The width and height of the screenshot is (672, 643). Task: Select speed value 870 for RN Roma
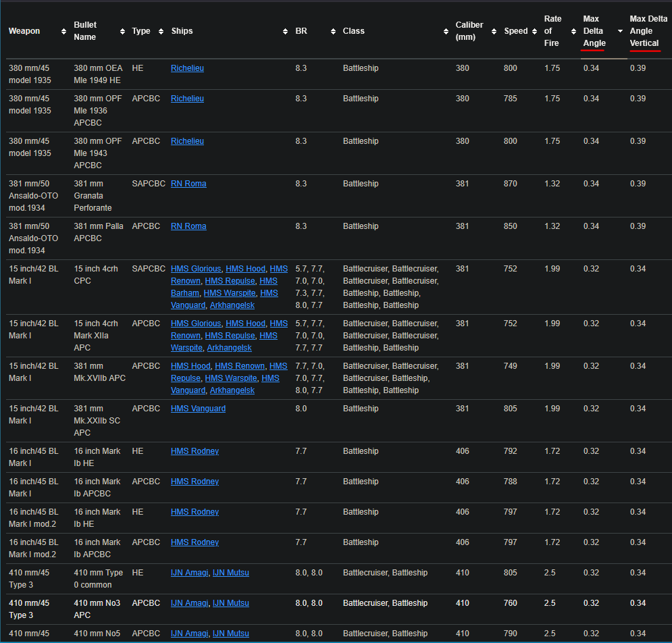(510, 184)
